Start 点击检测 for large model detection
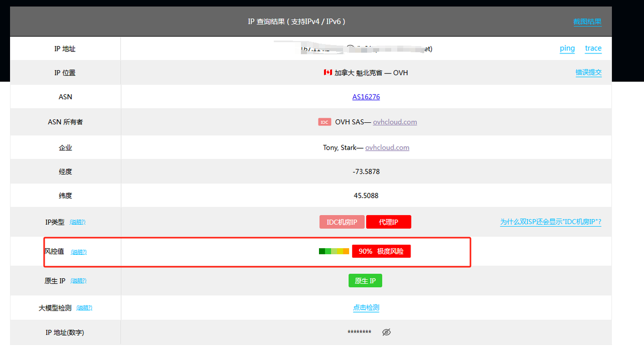The image size is (644, 360). point(366,308)
